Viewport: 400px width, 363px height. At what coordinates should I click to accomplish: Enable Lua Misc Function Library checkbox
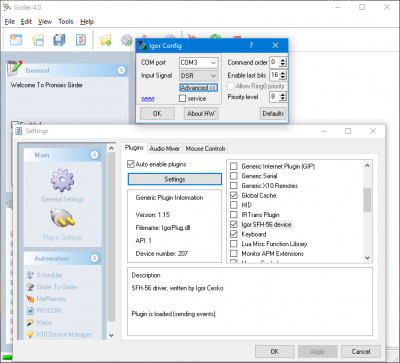234,244
